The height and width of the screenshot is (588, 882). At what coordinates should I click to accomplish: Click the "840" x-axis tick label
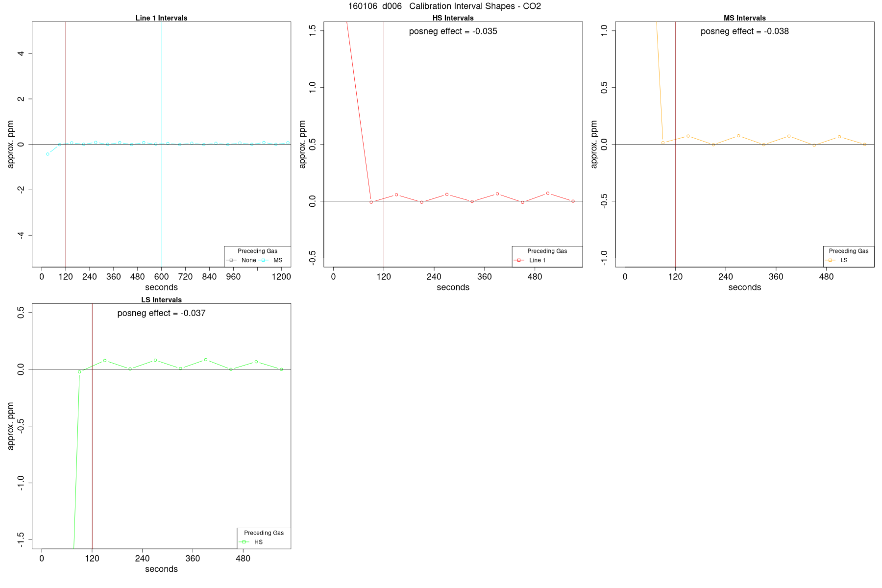coord(209,277)
